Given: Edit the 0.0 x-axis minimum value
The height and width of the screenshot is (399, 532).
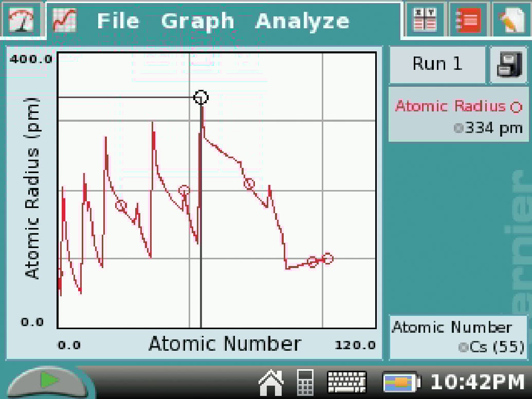Looking at the screenshot, I should (69, 345).
